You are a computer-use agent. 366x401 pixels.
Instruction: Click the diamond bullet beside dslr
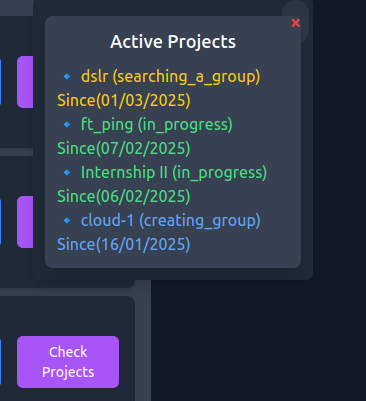coord(67,77)
